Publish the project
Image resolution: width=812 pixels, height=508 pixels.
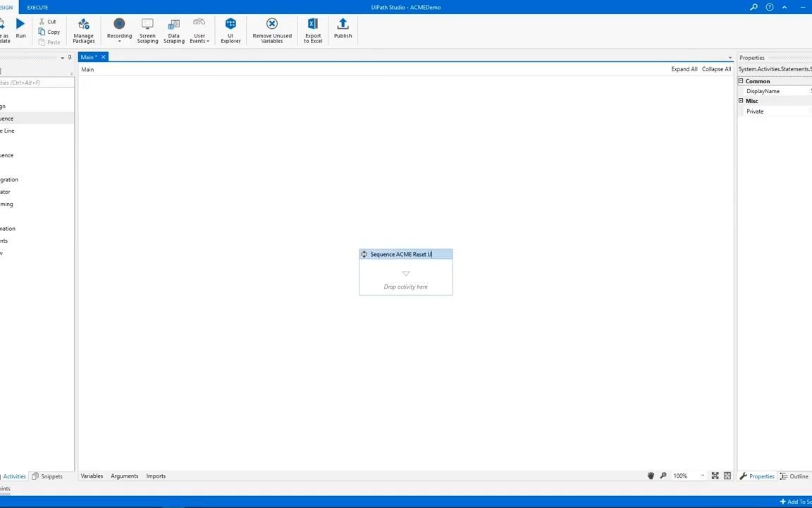click(343, 28)
